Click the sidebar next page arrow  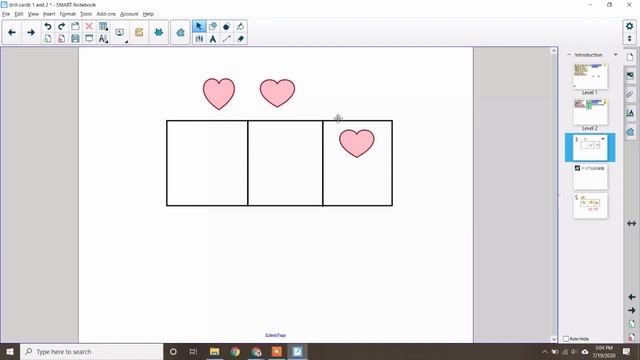point(631,310)
